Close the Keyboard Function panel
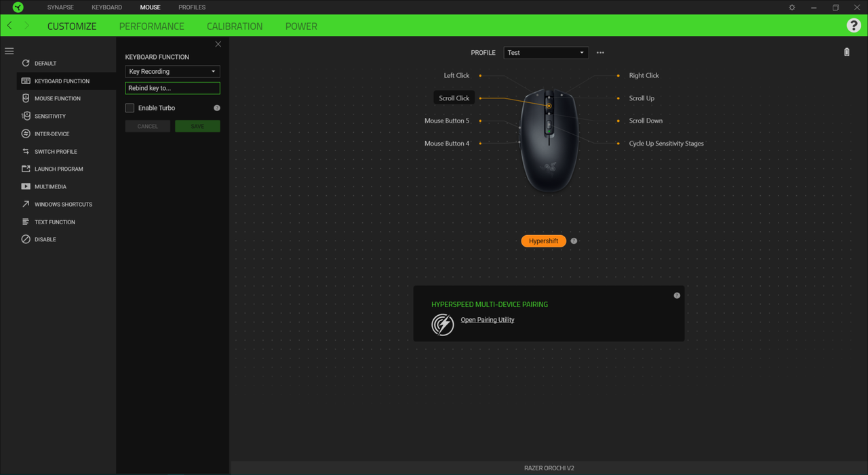Screen dimensions: 868x475 coord(218,44)
